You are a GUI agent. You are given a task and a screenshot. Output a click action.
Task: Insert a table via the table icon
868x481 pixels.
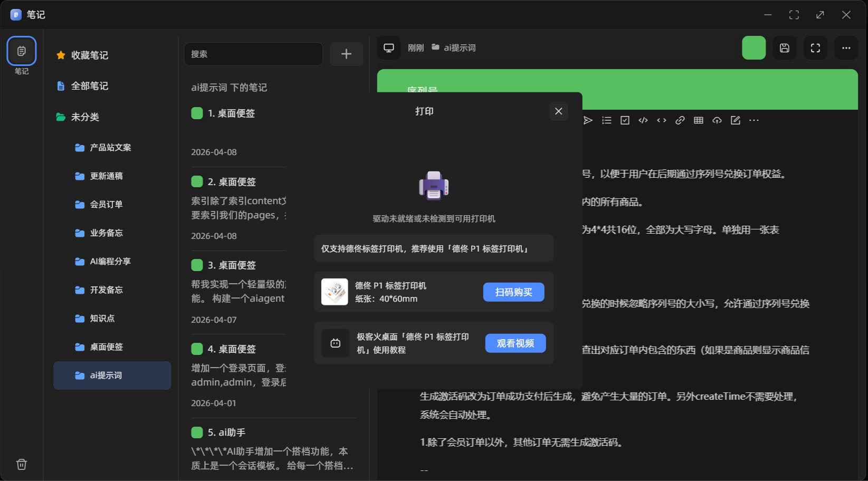click(x=698, y=120)
